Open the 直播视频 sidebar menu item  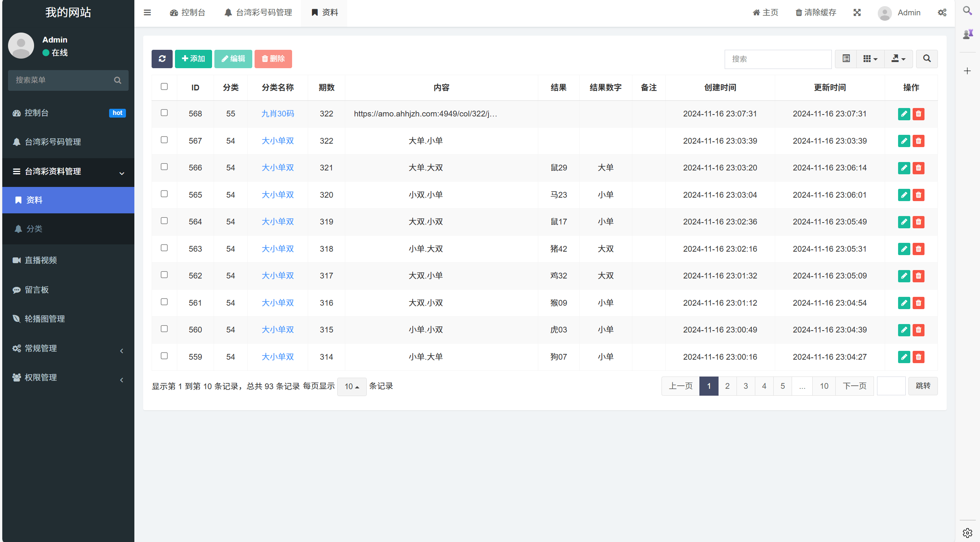41,260
